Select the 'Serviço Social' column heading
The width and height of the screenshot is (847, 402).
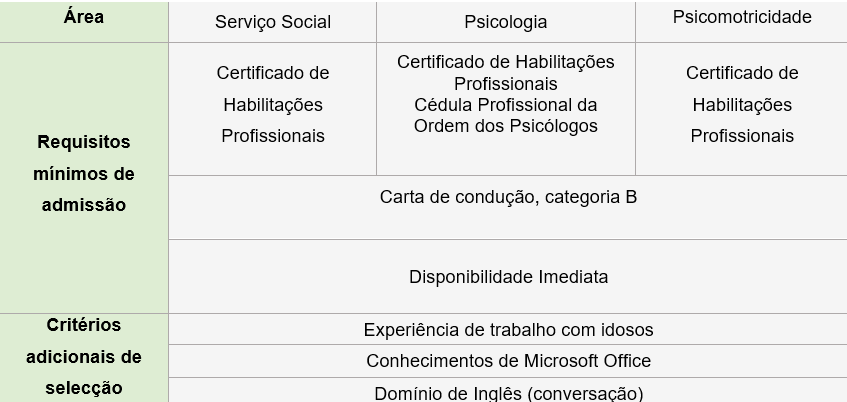(x=272, y=22)
